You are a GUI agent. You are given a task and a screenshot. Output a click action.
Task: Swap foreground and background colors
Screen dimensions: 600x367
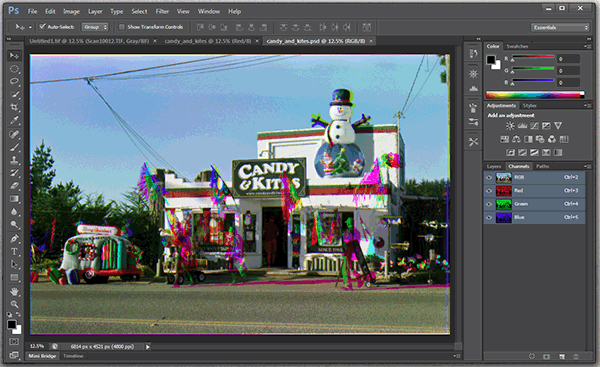[x=18, y=314]
